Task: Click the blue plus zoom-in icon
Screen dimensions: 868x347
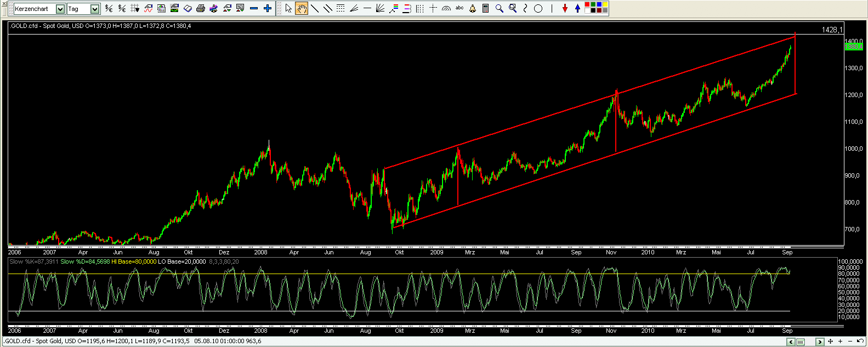Action: click(268, 8)
